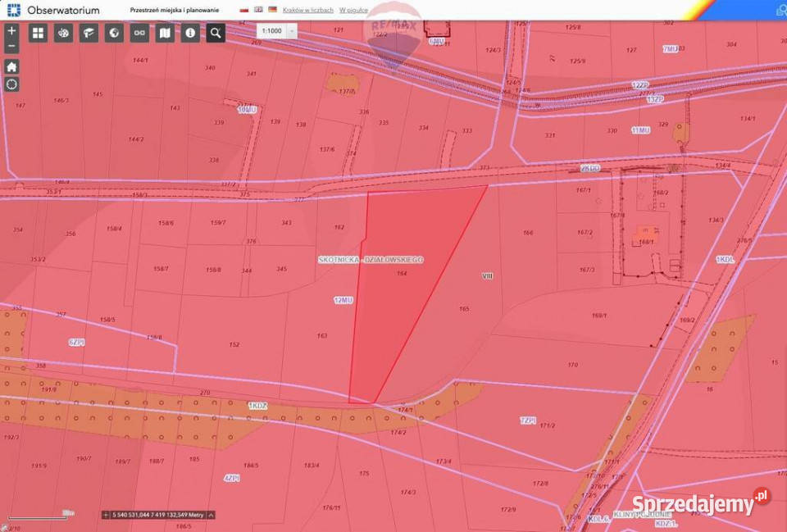Zoom out of the map
Screen dimensions: 787x532
[x=11, y=45]
